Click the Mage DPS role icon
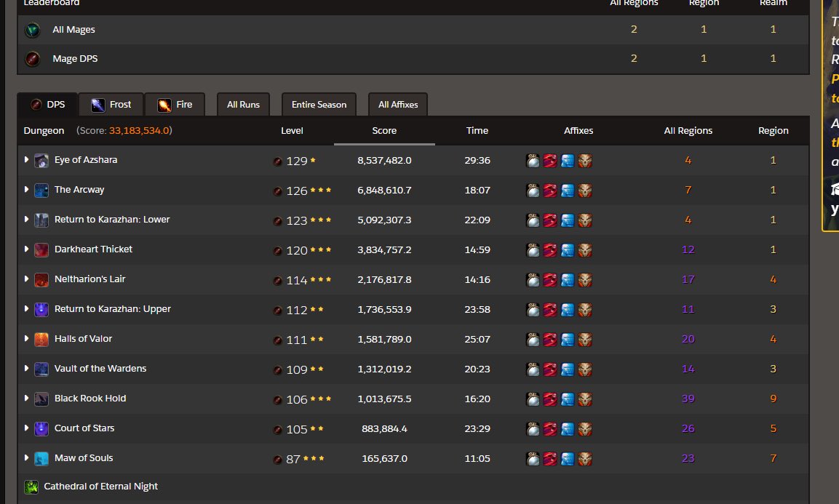Image resolution: width=839 pixels, height=504 pixels. 33,59
